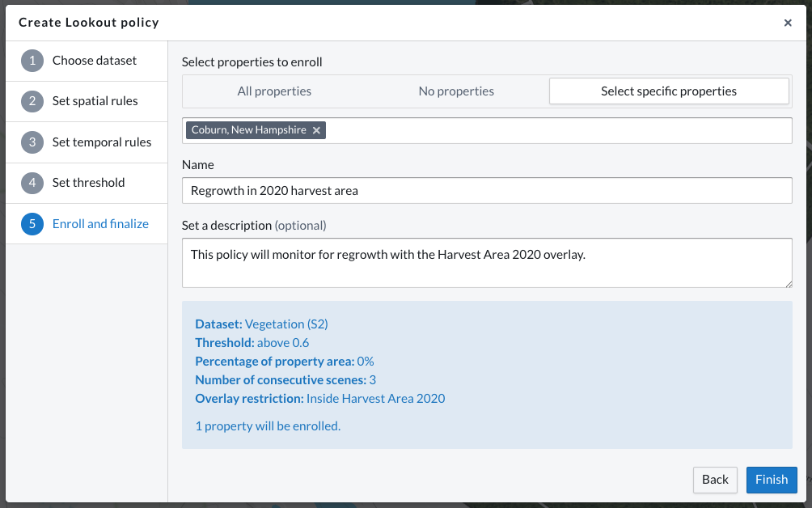Close the Create Lookout policy dialog
Screen dimensions: 812x508
(x=788, y=23)
